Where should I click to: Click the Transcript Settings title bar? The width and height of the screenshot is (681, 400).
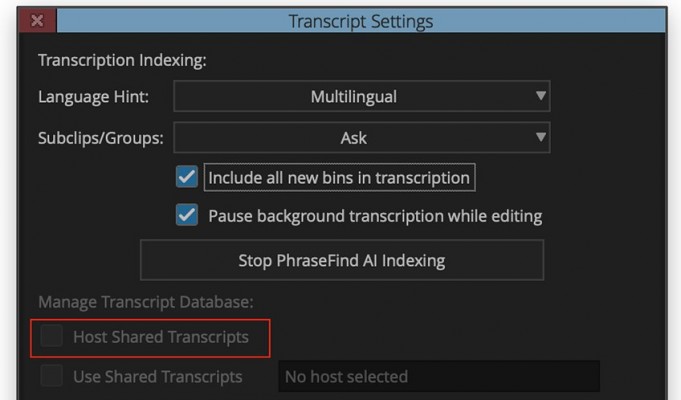point(360,21)
